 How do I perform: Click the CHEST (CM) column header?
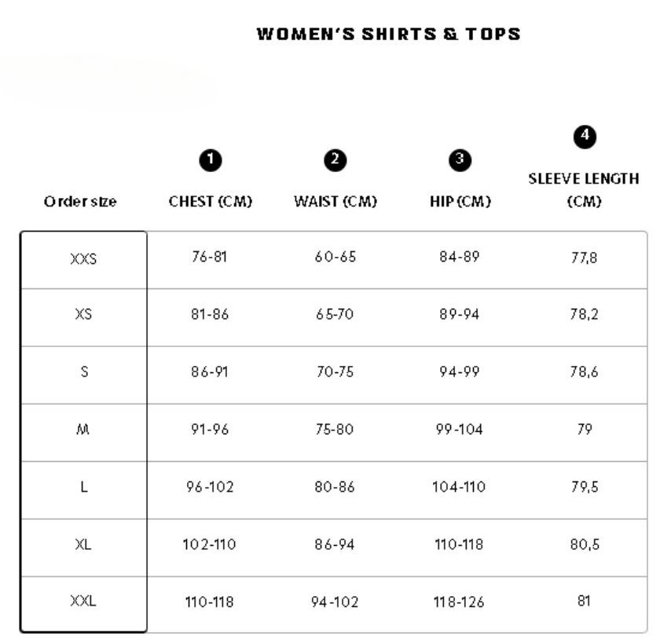[x=210, y=202]
